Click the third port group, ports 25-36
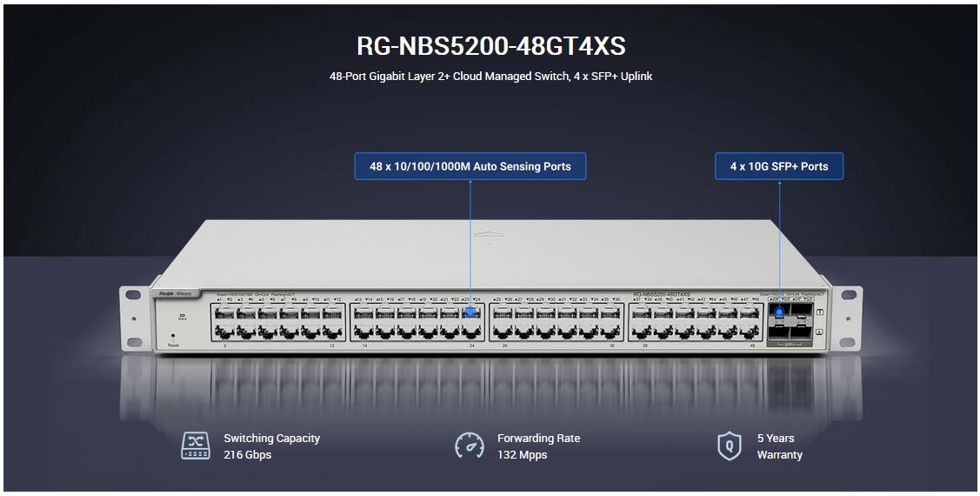The width and height of the screenshot is (980, 496). [555, 322]
